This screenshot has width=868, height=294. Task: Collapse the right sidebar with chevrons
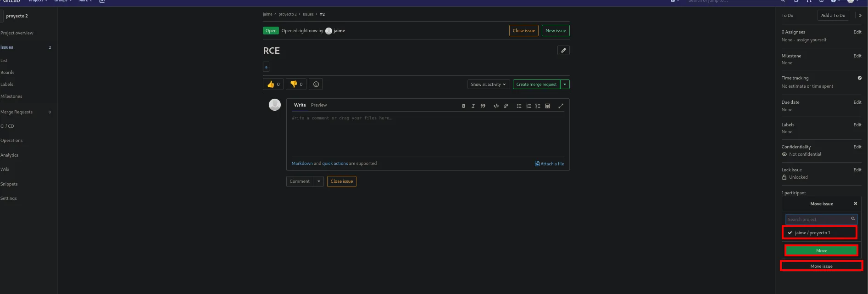tap(860, 16)
